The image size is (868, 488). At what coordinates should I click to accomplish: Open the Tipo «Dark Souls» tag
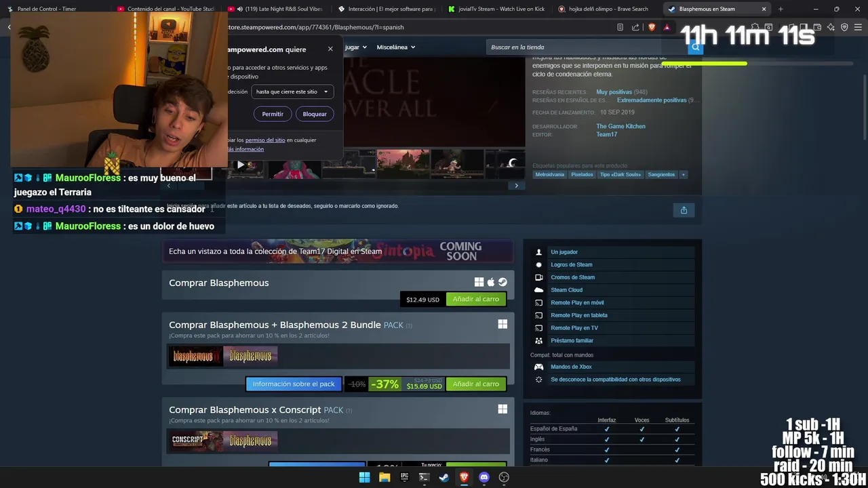pos(620,175)
